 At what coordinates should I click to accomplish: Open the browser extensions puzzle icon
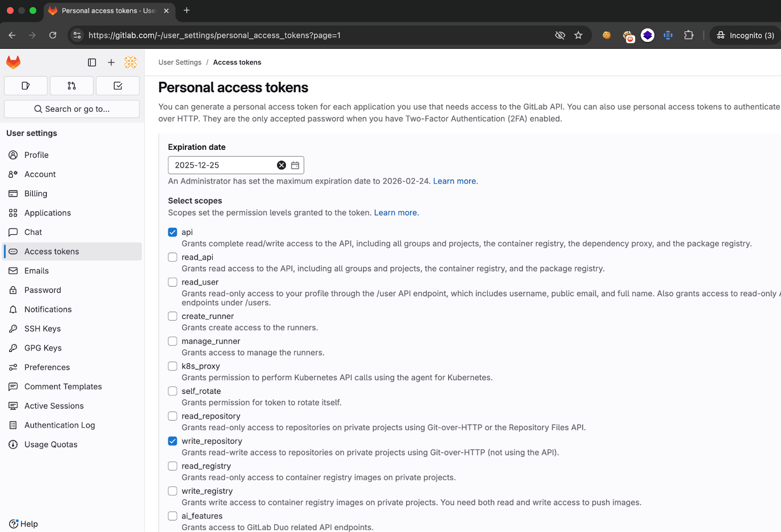point(689,35)
